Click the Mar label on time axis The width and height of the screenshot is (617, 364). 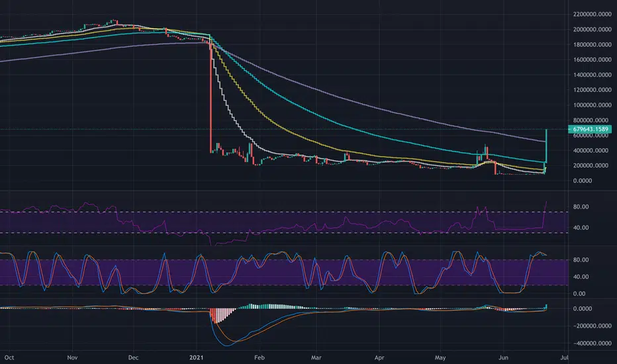(x=316, y=357)
